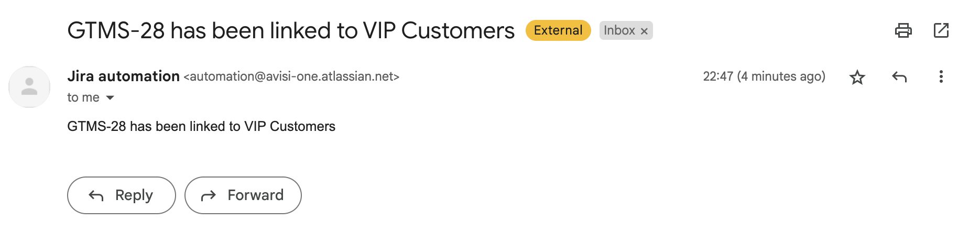
Task: Print this email with the printer icon
Action: pos(903,30)
